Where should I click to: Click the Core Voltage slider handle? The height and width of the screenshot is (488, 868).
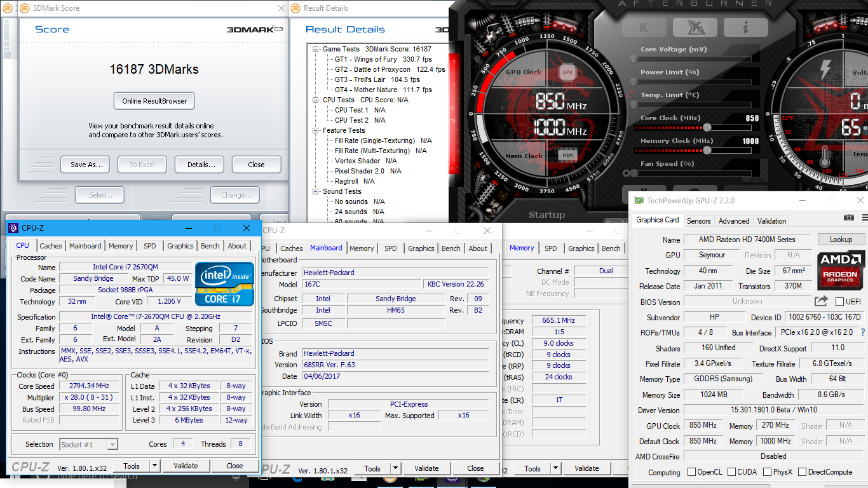pos(634,58)
